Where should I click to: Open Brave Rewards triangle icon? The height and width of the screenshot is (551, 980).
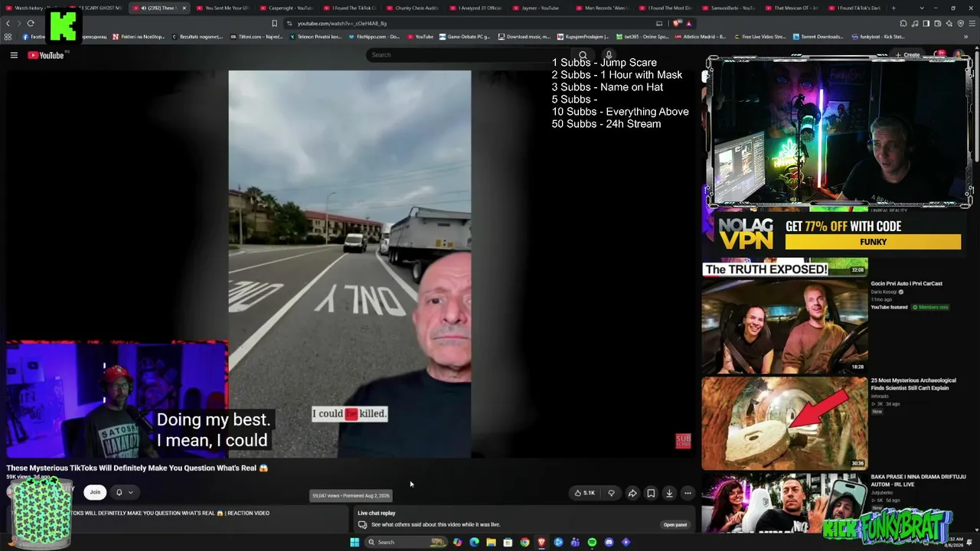688,23
